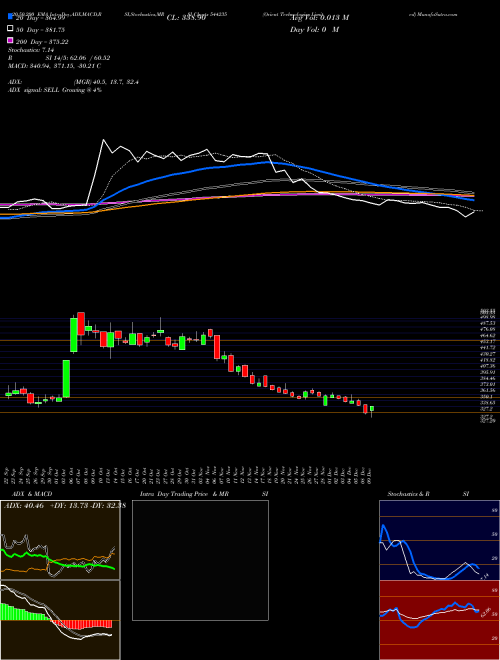Click the white 50 Day EMA legend swatch
Viewport: 500px width, 660px height.
click(10, 29)
